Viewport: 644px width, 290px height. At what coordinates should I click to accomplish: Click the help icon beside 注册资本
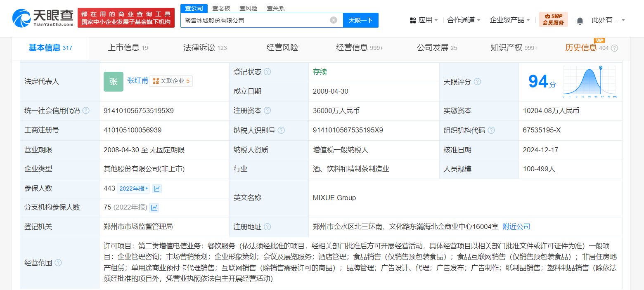268,111
